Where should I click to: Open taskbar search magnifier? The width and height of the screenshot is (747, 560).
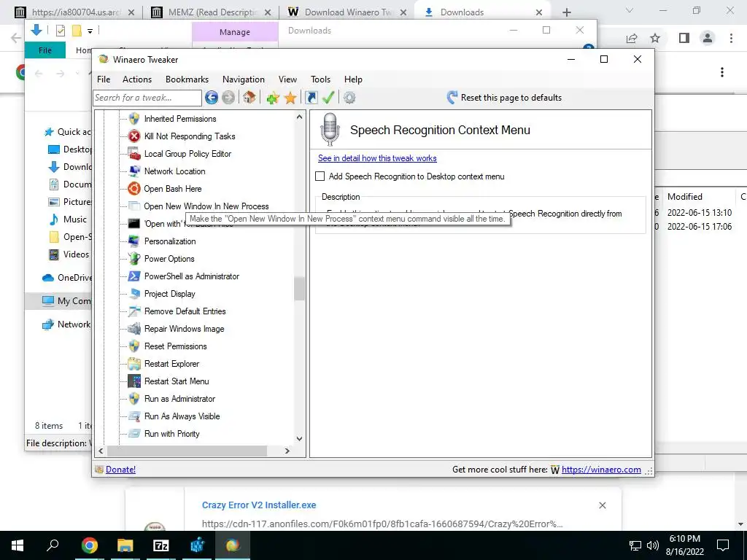(x=53, y=545)
